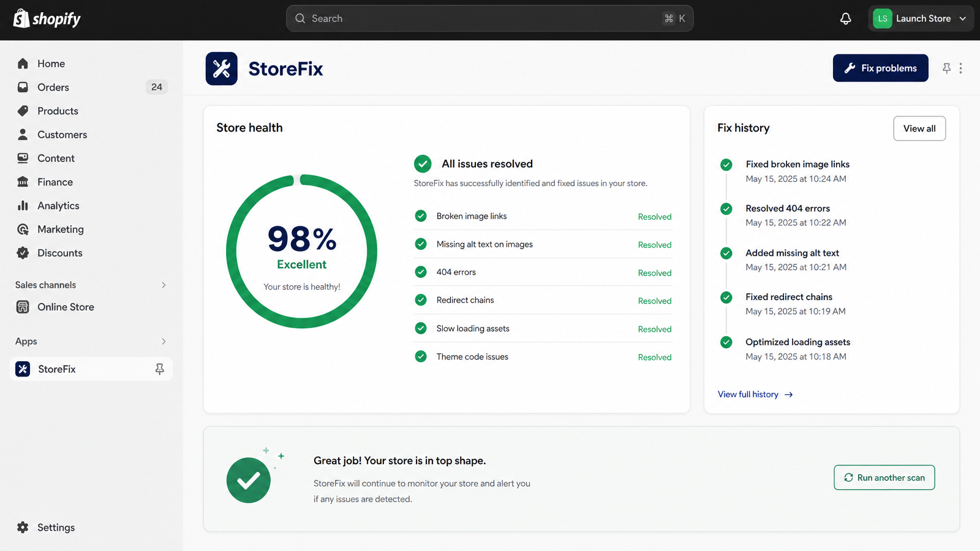Click the Redirect chains issue label
This screenshot has height=551, width=980.
point(465,300)
